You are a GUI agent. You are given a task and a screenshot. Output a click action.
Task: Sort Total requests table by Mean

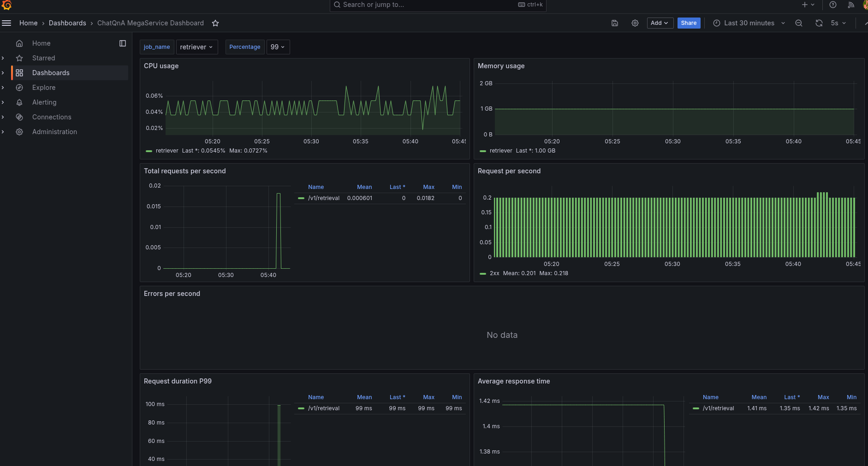(364, 187)
